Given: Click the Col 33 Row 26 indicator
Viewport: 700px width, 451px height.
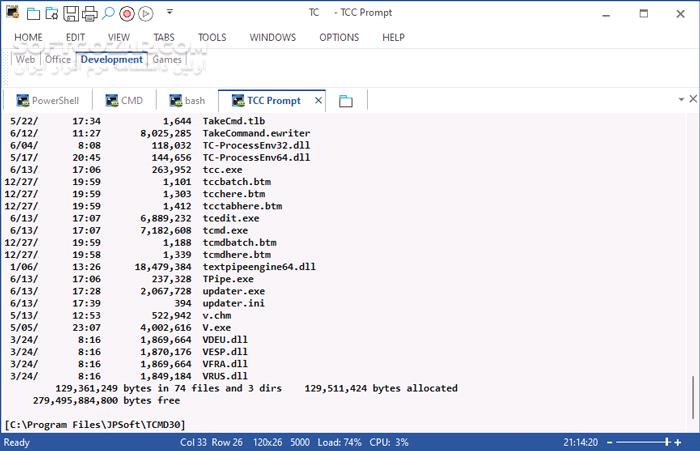Looking at the screenshot, I should pos(211,442).
